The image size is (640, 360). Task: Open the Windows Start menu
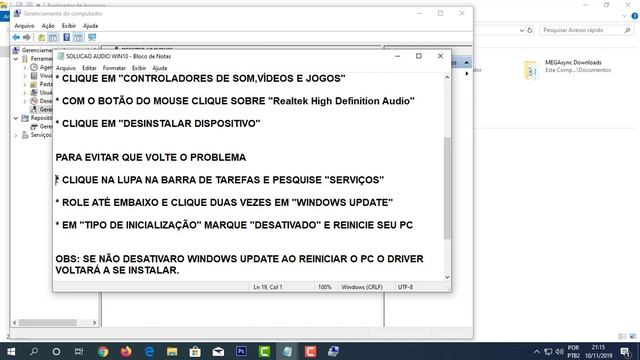(x=11, y=351)
